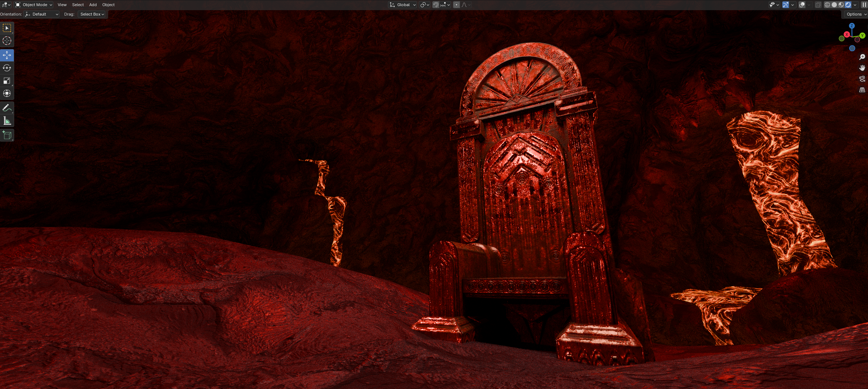The height and width of the screenshot is (389, 868).
Task: Open the Add menu
Action: (x=93, y=5)
